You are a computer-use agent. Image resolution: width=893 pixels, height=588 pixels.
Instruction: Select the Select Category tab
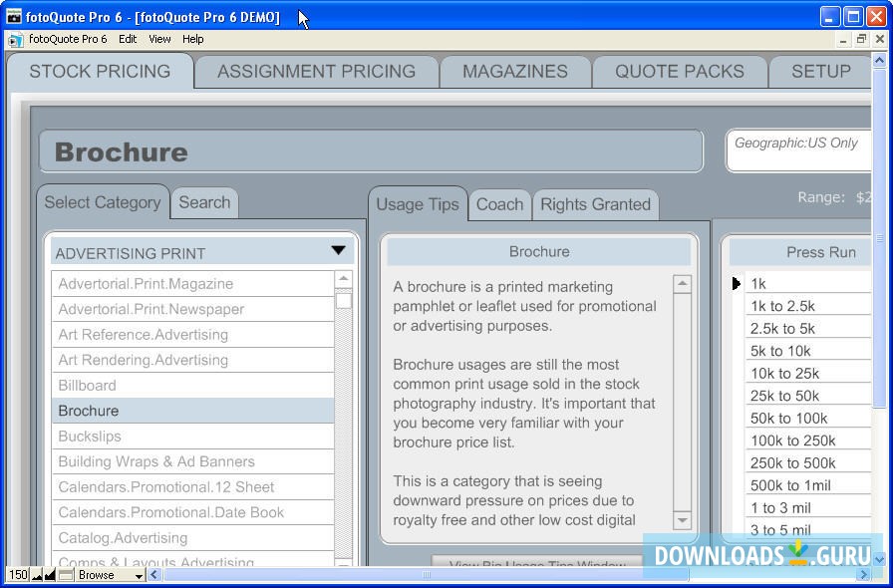tap(103, 202)
